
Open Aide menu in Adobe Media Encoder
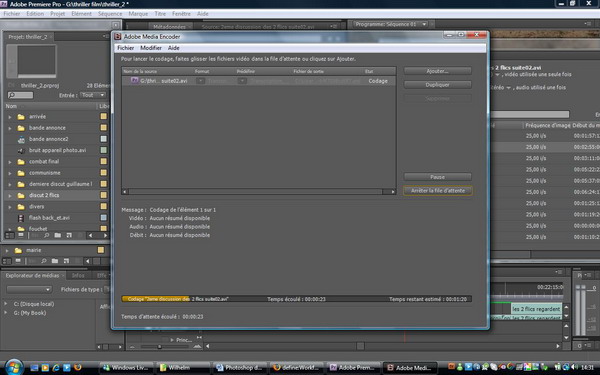point(174,48)
